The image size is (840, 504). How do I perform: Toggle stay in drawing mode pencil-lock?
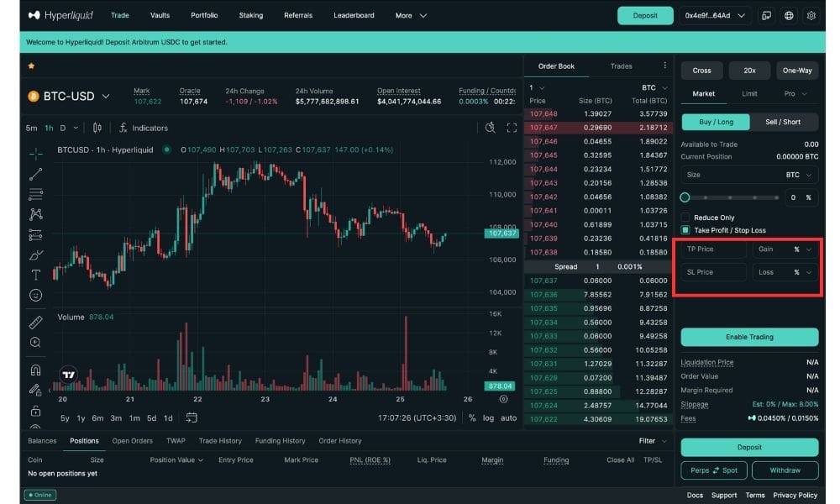(x=36, y=390)
